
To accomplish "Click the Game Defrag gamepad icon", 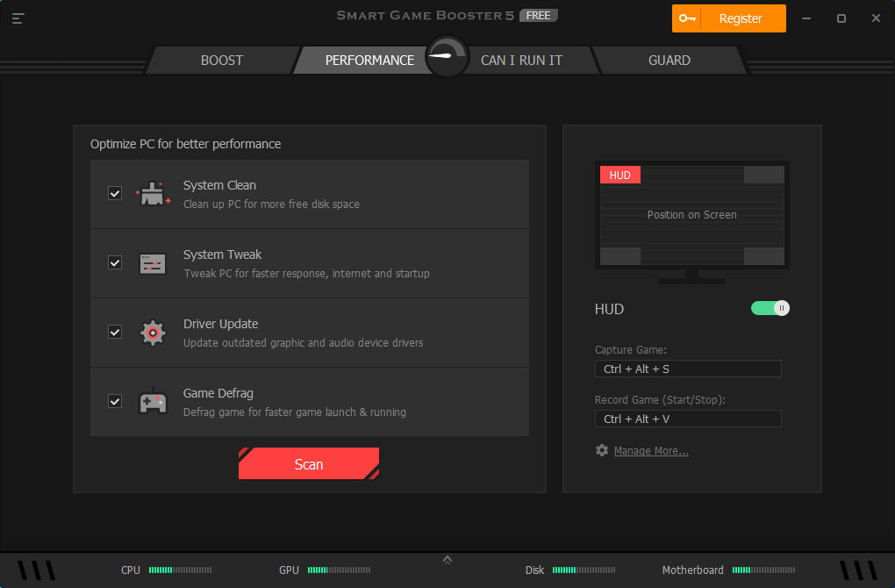I will click(153, 401).
